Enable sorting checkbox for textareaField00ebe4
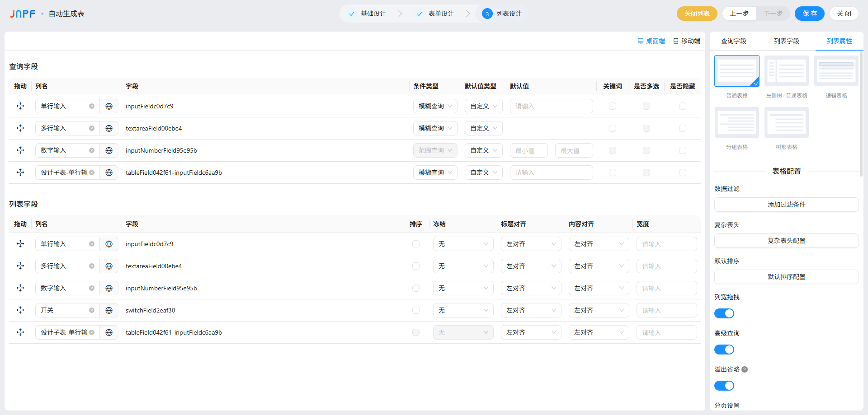Viewport: 868px width, 415px height. click(x=416, y=266)
